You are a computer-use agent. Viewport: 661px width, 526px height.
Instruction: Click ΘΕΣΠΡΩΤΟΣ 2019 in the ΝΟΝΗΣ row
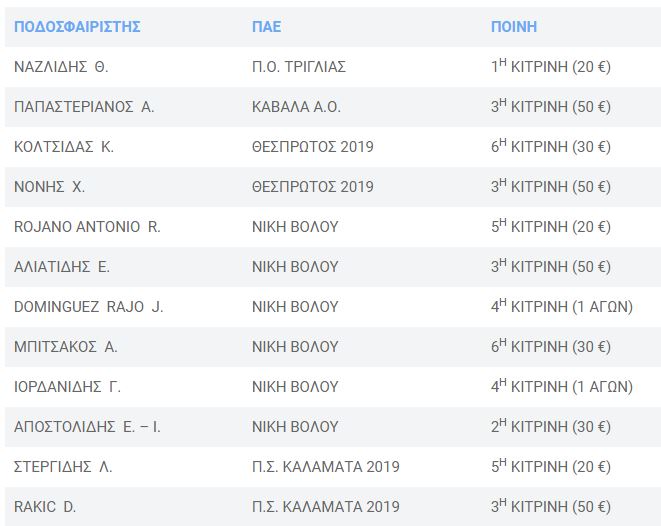(x=313, y=187)
